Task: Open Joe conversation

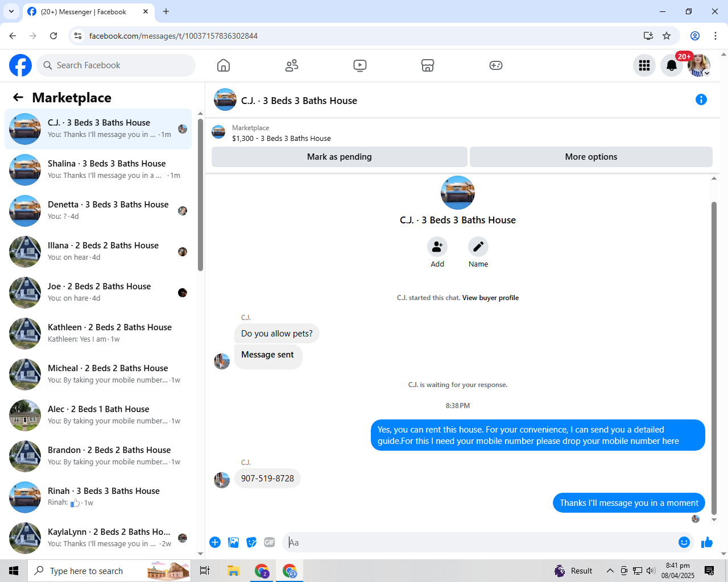Action: point(98,293)
